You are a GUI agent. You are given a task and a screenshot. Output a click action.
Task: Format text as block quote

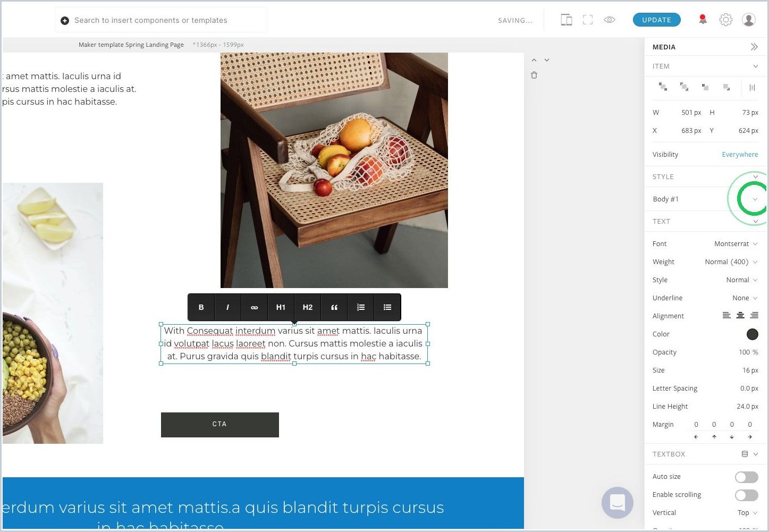tap(334, 307)
